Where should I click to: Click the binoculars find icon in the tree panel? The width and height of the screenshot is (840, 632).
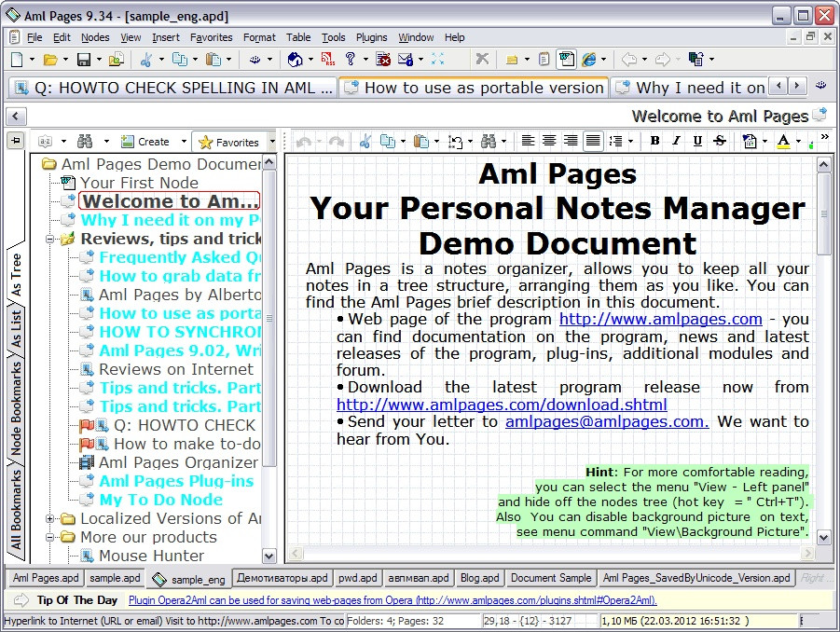85,142
